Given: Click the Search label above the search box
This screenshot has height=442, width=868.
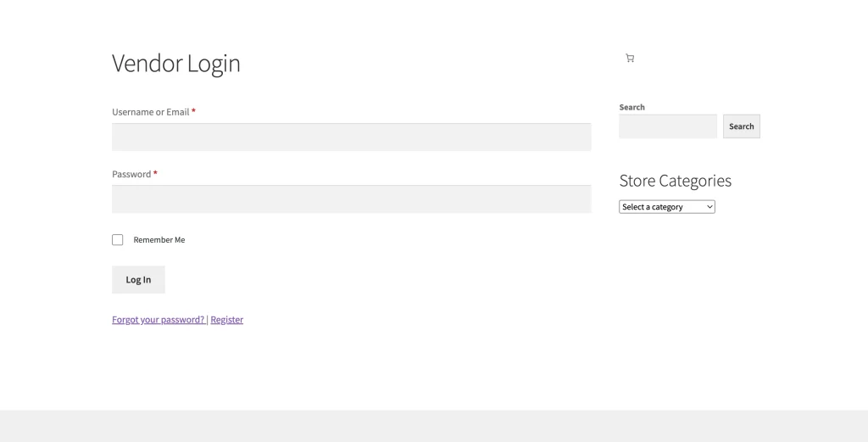Looking at the screenshot, I should pos(632,108).
